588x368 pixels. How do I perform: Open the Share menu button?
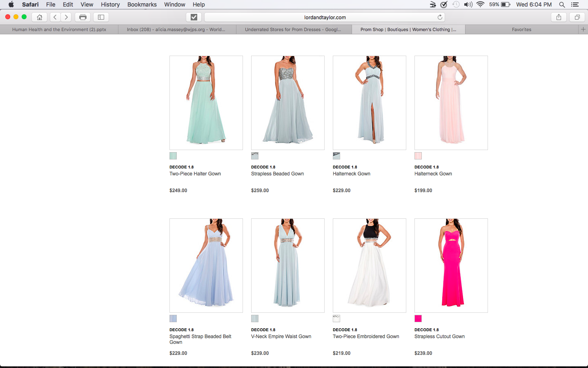click(559, 17)
